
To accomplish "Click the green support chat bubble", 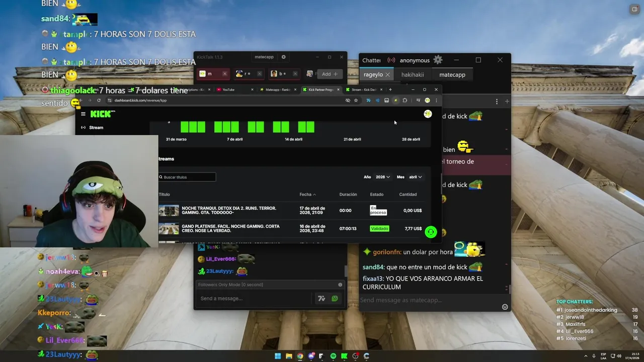I will 431,232.
